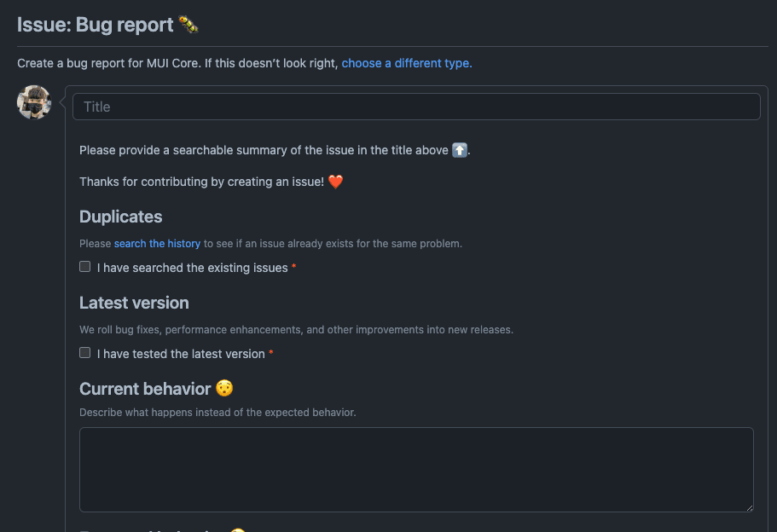777x532 pixels.
Task: Click the 'Duplicates' section heading
Action: point(120,217)
